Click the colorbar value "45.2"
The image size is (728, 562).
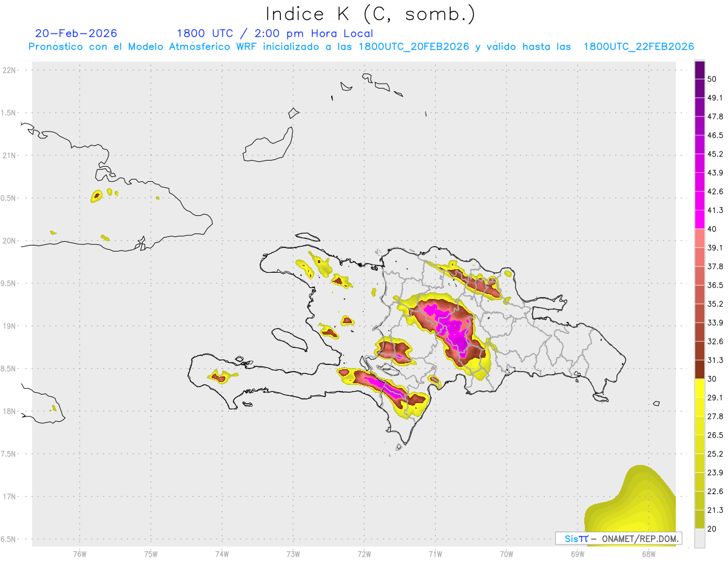pyautogui.click(x=716, y=154)
